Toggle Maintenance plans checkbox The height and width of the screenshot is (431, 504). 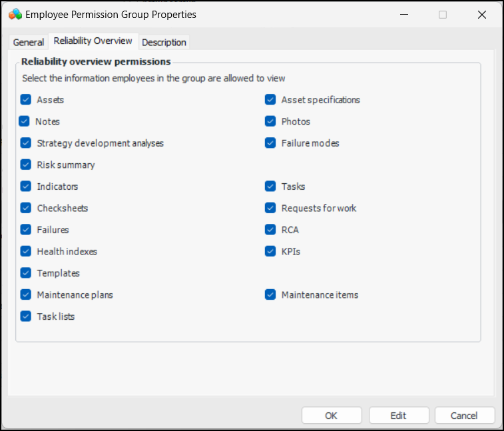[x=26, y=294]
